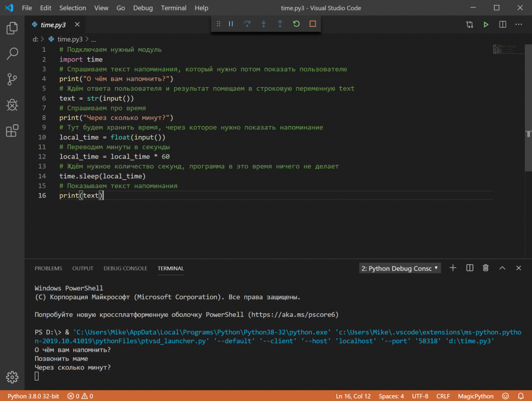
Task: Open the Explorer view in activity bar
Action: (x=12, y=29)
